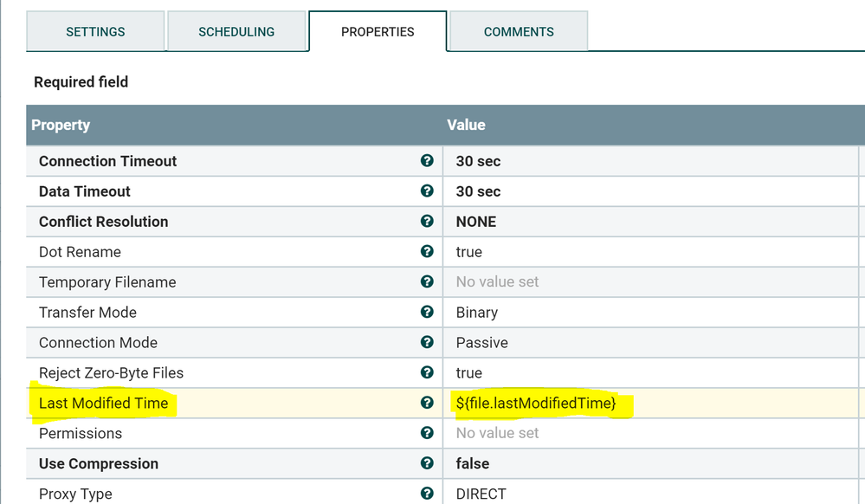Click help icon for Connection Timeout
This screenshot has width=865, height=504.
(x=427, y=161)
